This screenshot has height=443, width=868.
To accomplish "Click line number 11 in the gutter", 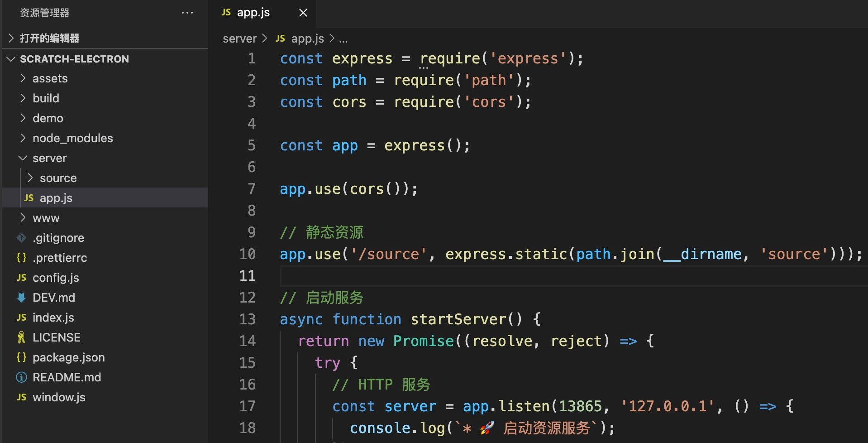I will [248, 276].
